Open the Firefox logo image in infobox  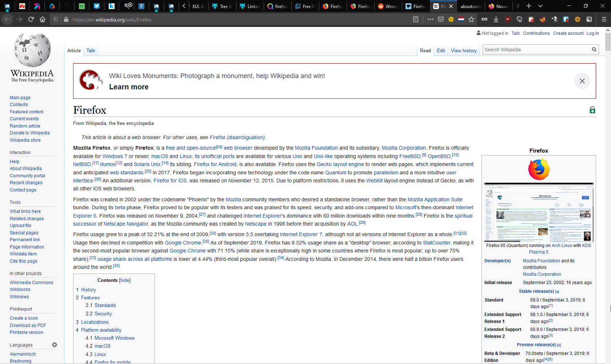[x=539, y=169]
